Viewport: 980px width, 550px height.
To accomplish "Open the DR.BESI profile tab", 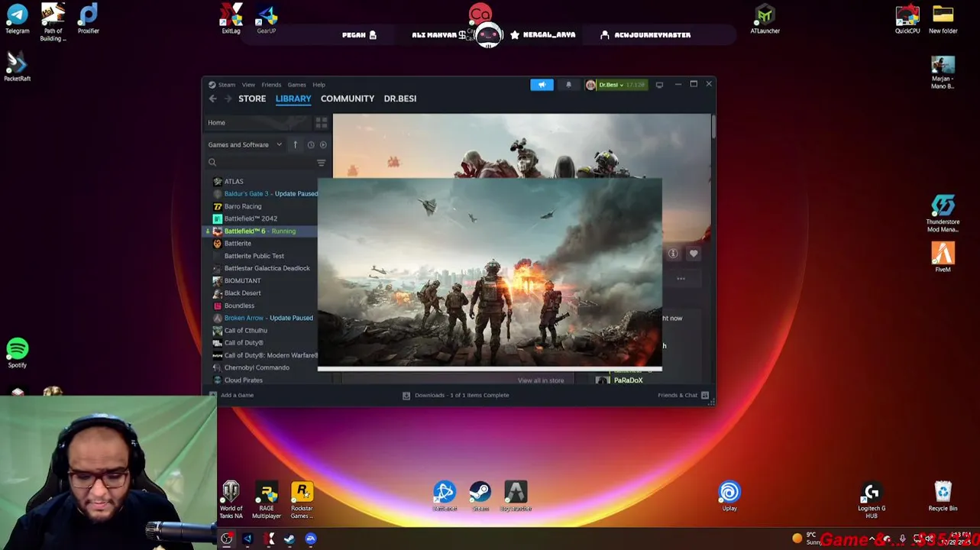I will (400, 99).
